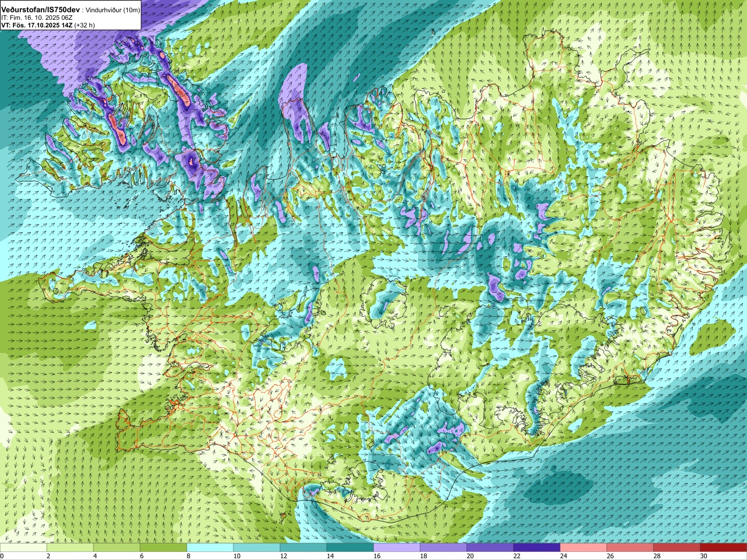Click the 'IT: Fim. 16. 10. 2025 06Z' line
Screen dimensions: 747x560
[x=37, y=18]
